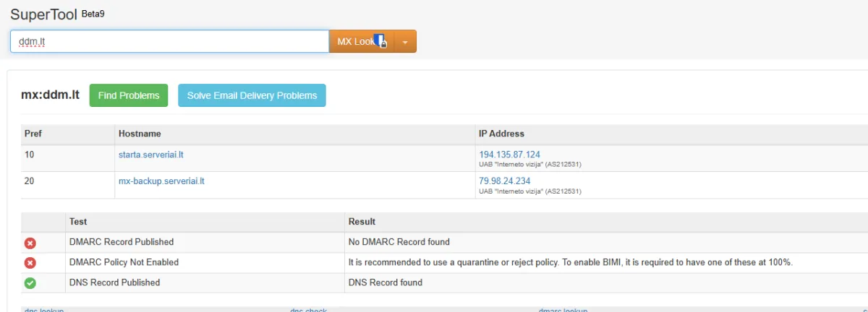Click the red error icon for DMARC Policy Not Enabled
This screenshot has height=312, width=868.
[x=30, y=263]
